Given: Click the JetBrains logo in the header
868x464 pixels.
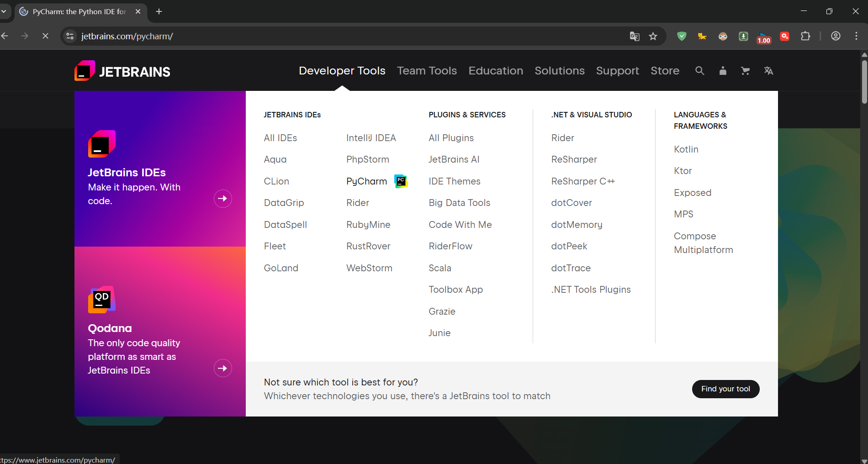Looking at the screenshot, I should (122, 71).
